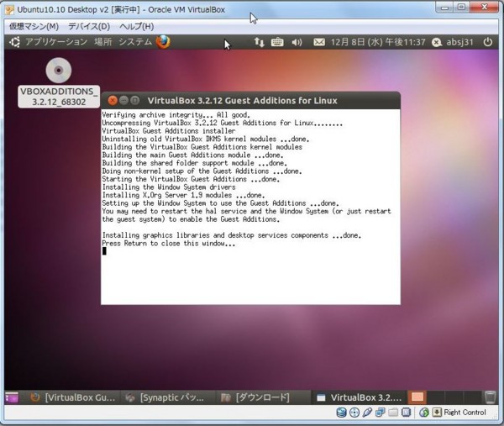Screen dimensions: 504x426
Task: Open the 場所 menu in Ubuntu panel
Action: point(102,42)
